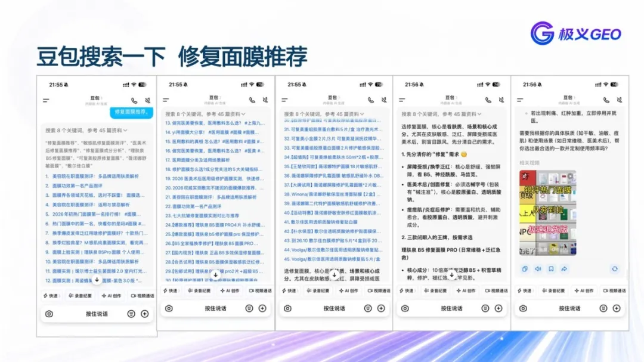Viewport: 644px width, 362px height.
Task: Select the 相关视频 heading text
Action: 530,163
